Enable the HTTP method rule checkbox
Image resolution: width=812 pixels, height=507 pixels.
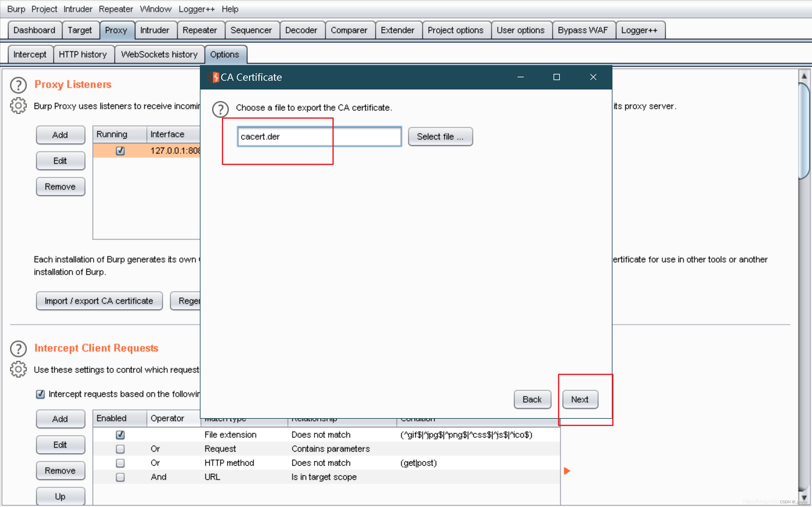pyautogui.click(x=120, y=463)
